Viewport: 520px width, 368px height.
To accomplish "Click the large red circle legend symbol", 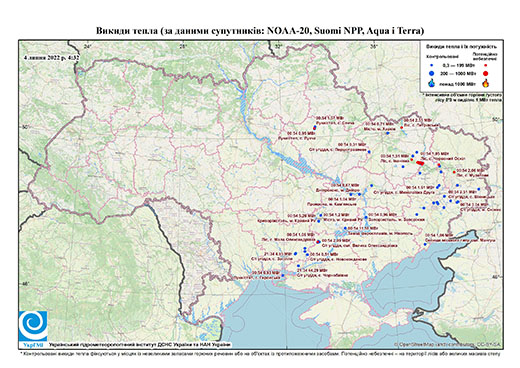I will [x=485, y=73].
